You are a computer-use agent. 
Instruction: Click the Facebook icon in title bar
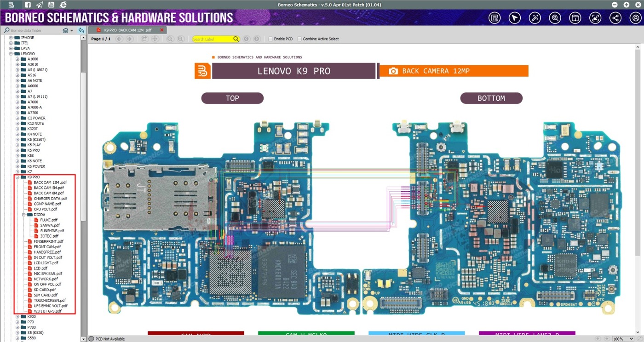(28, 5)
